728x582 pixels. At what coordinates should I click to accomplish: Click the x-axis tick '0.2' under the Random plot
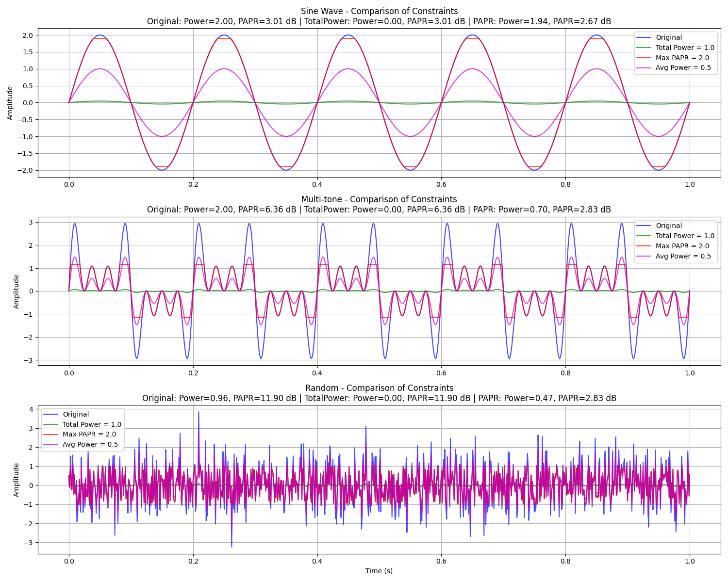coord(193,562)
